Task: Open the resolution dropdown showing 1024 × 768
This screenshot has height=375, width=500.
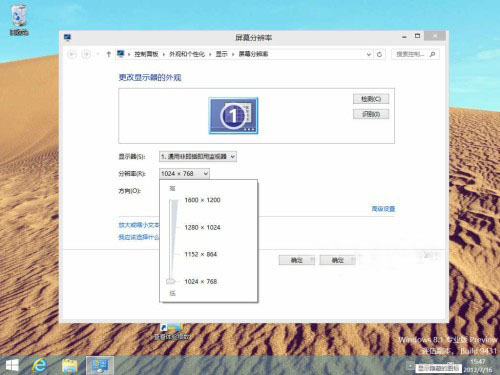Action: (x=184, y=173)
